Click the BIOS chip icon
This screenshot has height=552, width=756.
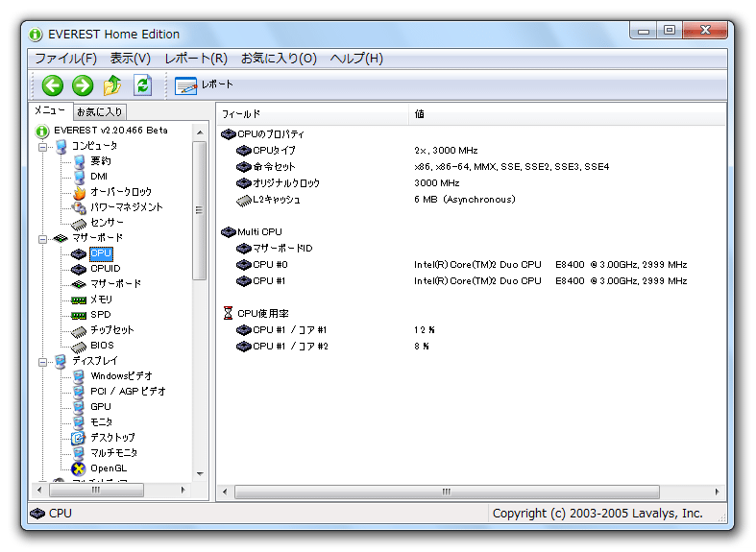tap(79, 347)
